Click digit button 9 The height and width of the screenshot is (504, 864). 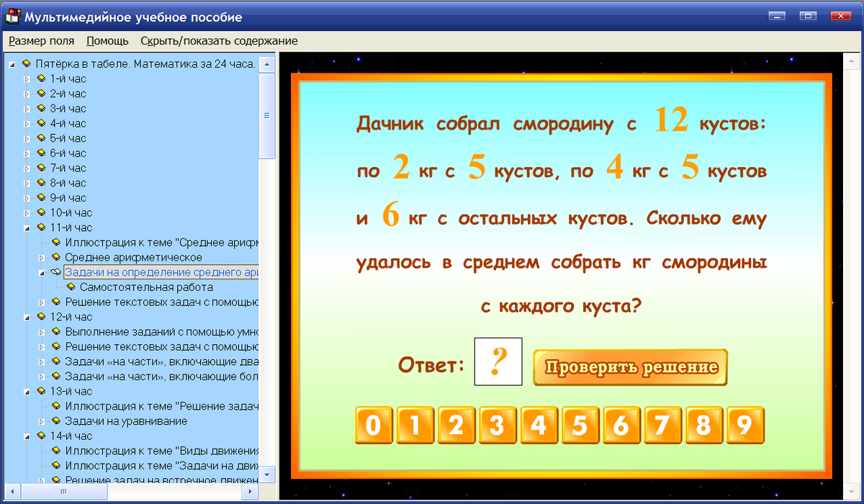[745, 426]
